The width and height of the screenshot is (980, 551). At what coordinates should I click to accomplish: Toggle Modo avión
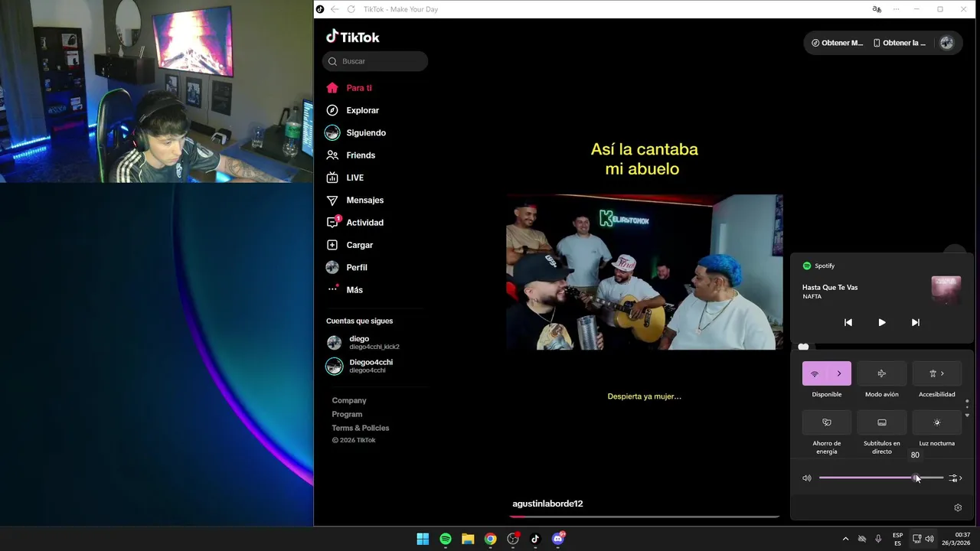click(x=882, y=373)
